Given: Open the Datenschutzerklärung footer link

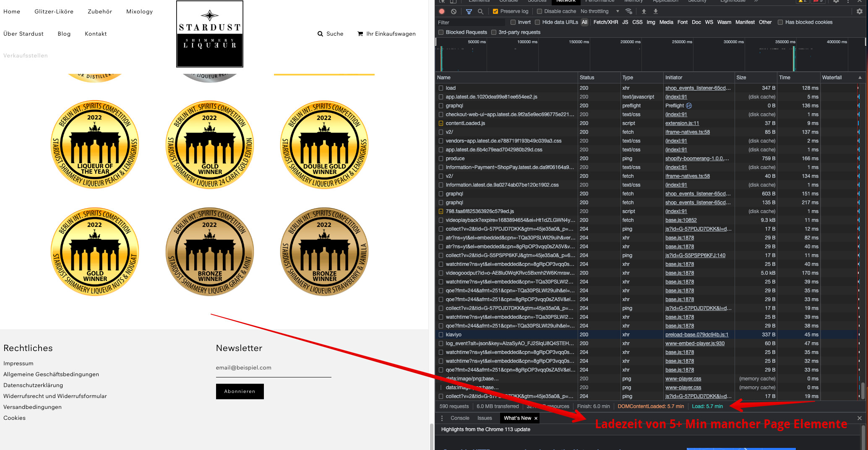Looking at the screenshot, I should [33, 385].
